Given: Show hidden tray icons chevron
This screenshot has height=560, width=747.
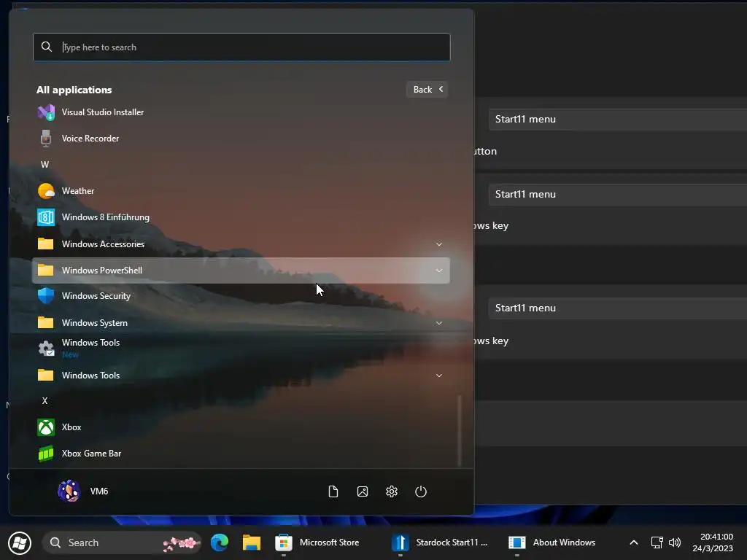Looking at the screenshot, I should (x=634, y=542).
